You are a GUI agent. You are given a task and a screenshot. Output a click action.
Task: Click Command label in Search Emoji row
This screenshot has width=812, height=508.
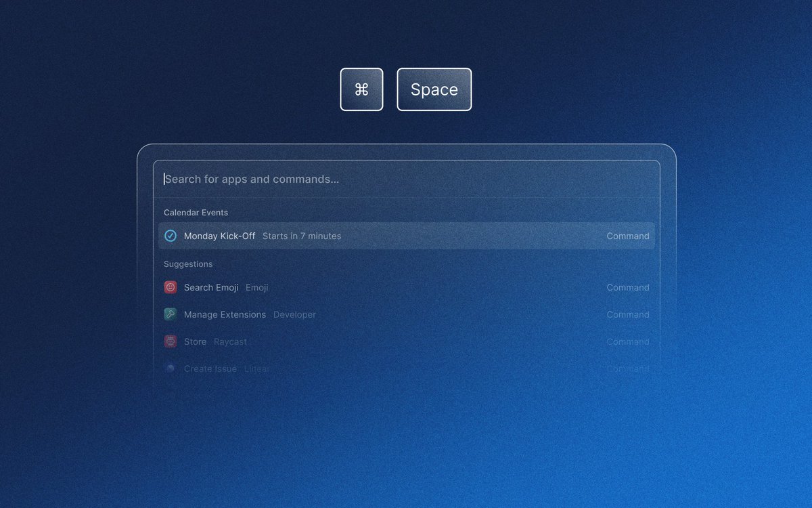[628, 287]
